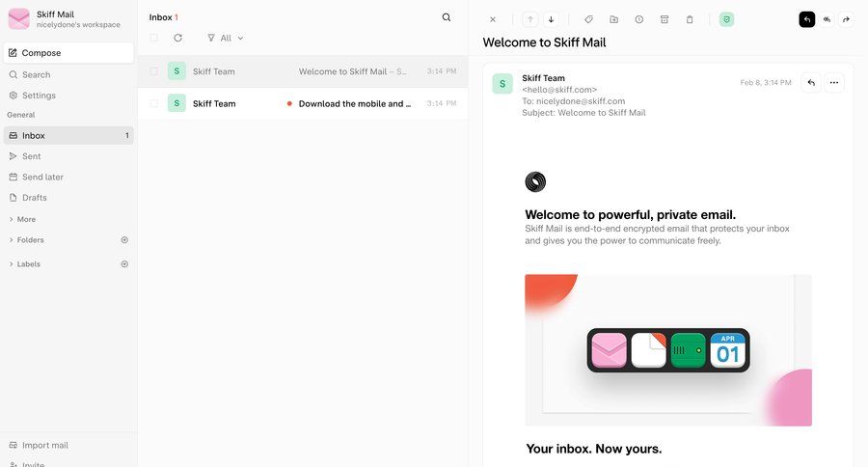This screenshot has width=868, height=467.
Task: Click the Forward arrow icon
Action: tap(847, 19)
